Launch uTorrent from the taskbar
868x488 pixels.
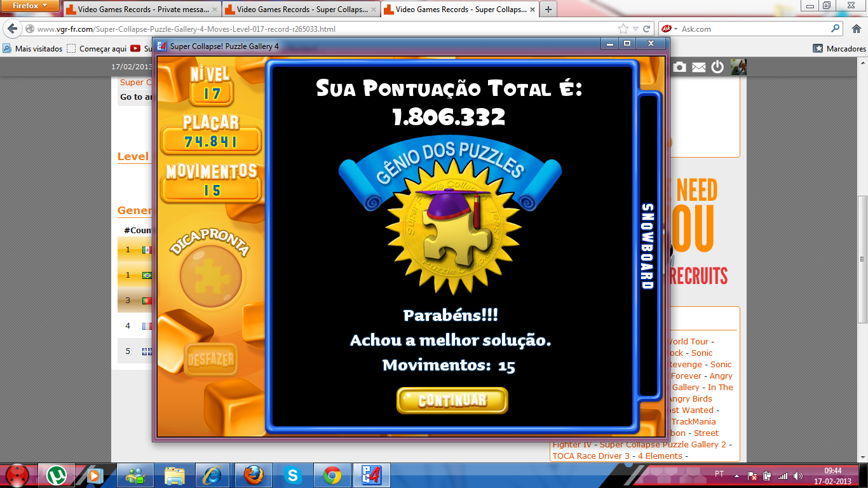57,475
